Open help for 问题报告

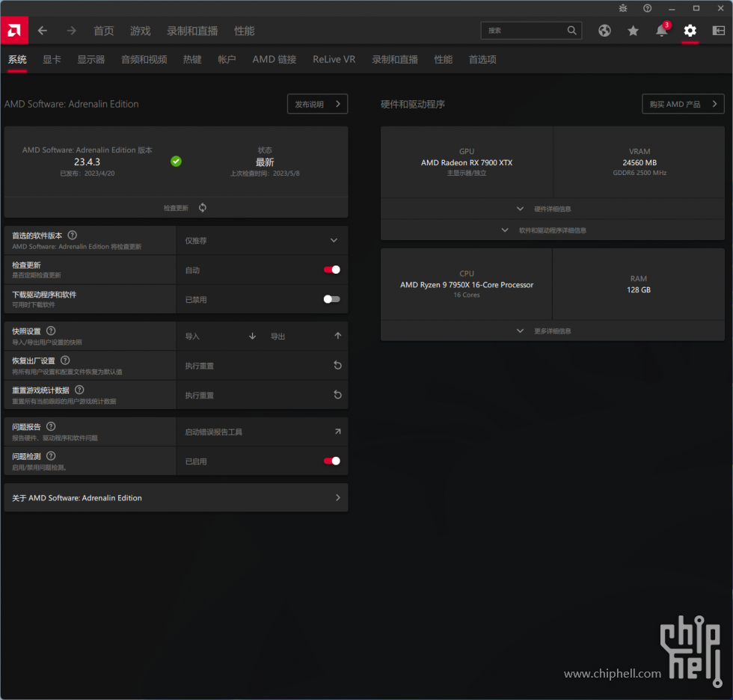pos(51,426)
